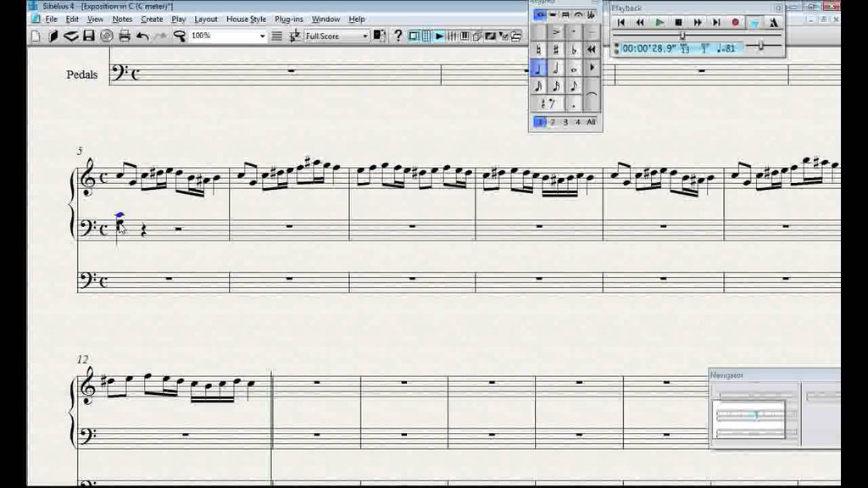Toggle the transposing score icon
The image size is (868, 488).
pos(294,36)
